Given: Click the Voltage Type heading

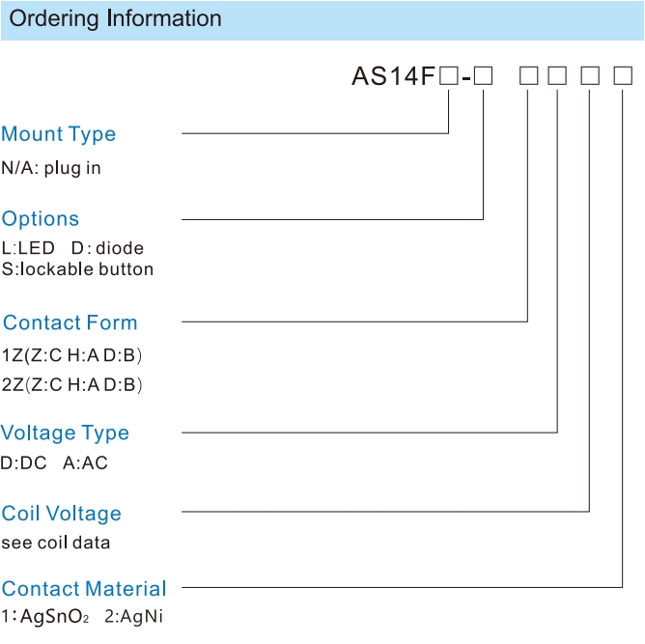Looking at the screenshot, I should coord(65,433).
